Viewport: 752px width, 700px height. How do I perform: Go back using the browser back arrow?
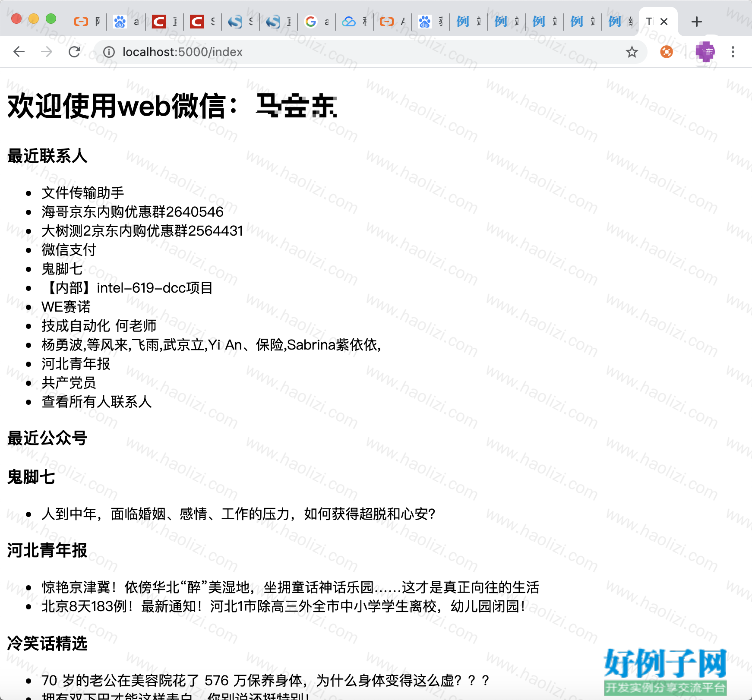(19, 52)
